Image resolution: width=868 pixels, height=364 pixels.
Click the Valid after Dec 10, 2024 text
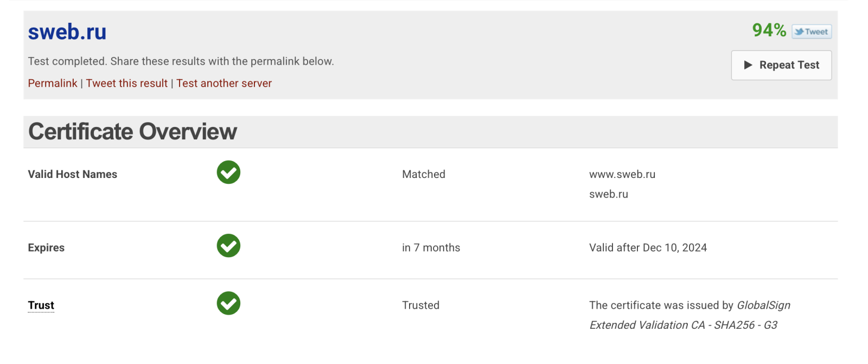(648, 248)
